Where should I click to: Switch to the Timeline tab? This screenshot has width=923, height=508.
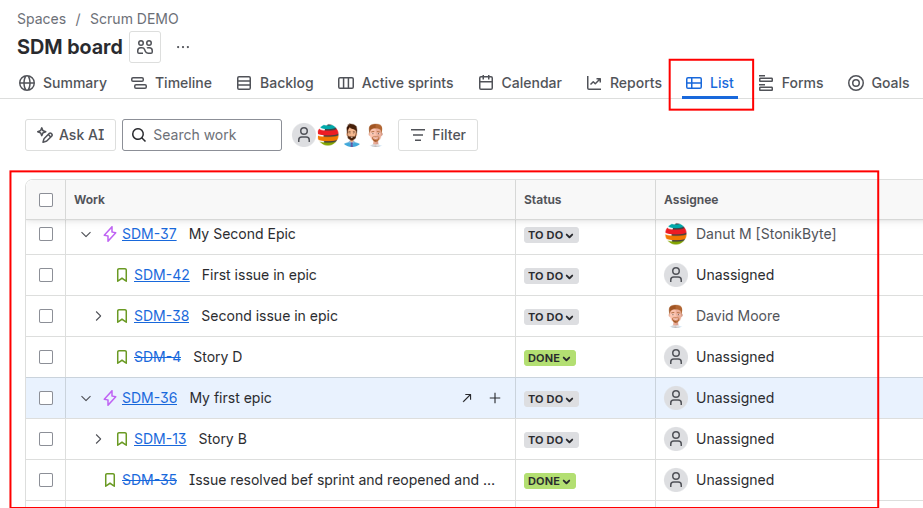171,83
